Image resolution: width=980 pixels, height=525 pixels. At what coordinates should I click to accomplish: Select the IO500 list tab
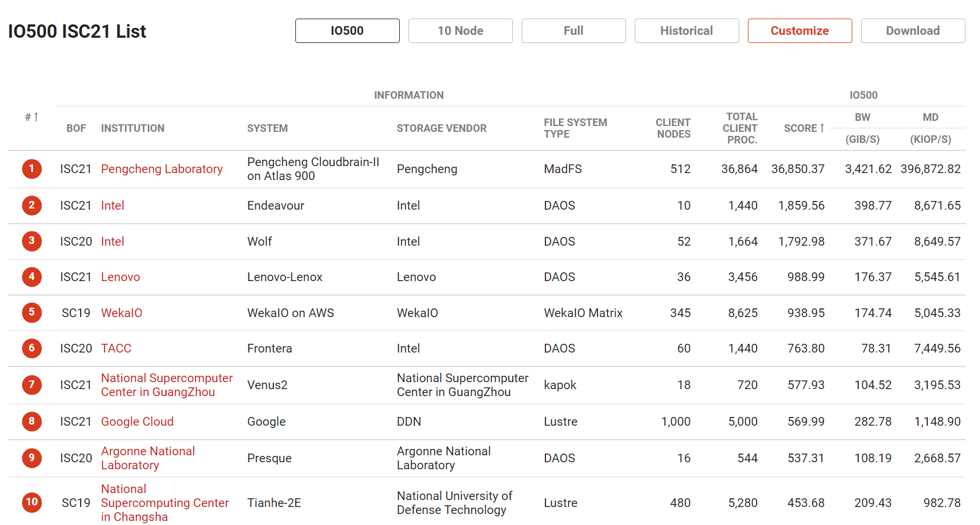347,31
